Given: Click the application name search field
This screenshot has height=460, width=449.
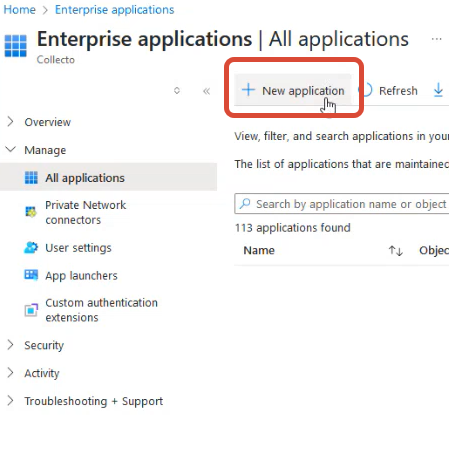Looking at the screenshot, I should (x=342, y=204).
